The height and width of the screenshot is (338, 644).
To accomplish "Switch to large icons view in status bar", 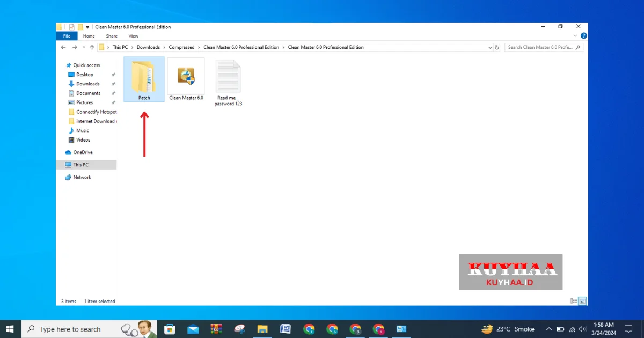I will [582, 302].
